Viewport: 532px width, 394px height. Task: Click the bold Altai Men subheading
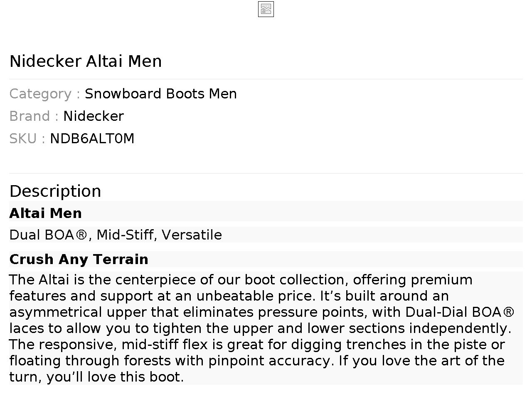click(x=45, y=213)
